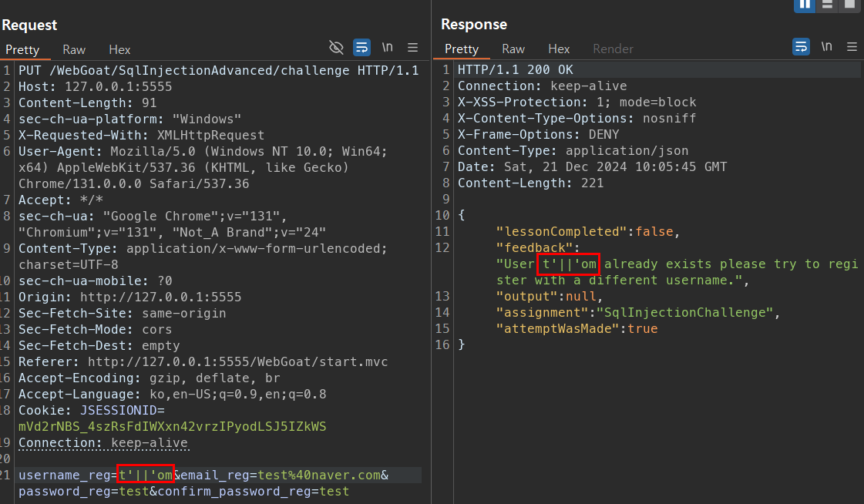Open the Hex tab in the Response panel
Image resolution: width=864 pixels, height=504 pixels.
(x=559, y=49)
